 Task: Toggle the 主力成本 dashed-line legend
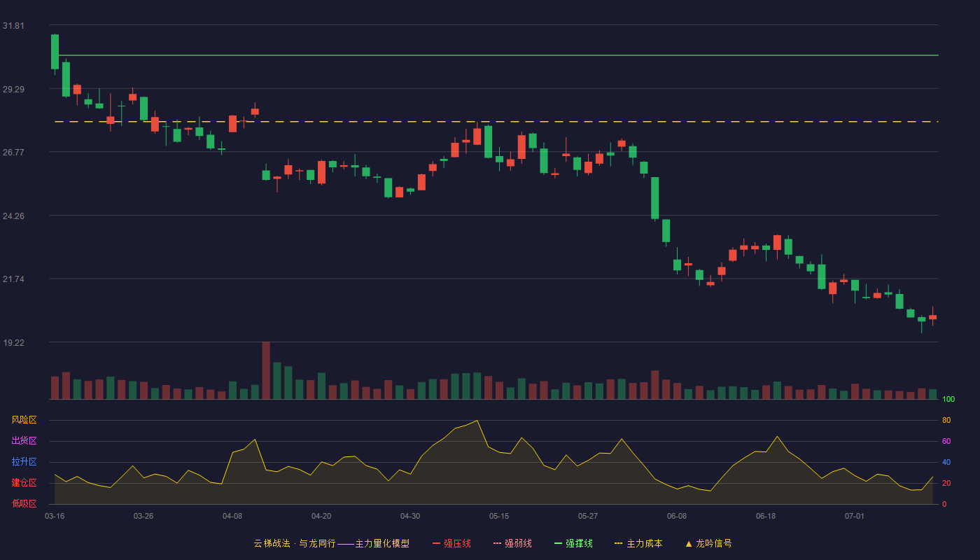coord(638,543)
